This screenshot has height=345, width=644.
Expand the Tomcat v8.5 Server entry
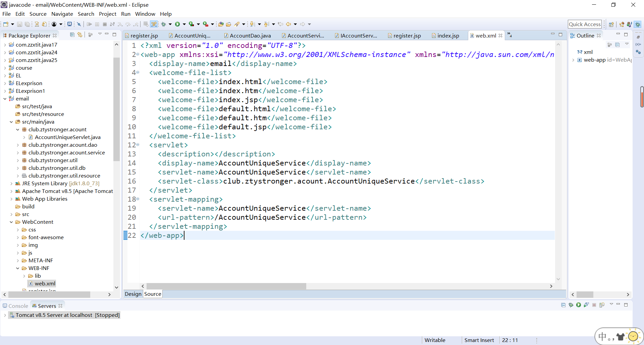click(x=5, y=315)
